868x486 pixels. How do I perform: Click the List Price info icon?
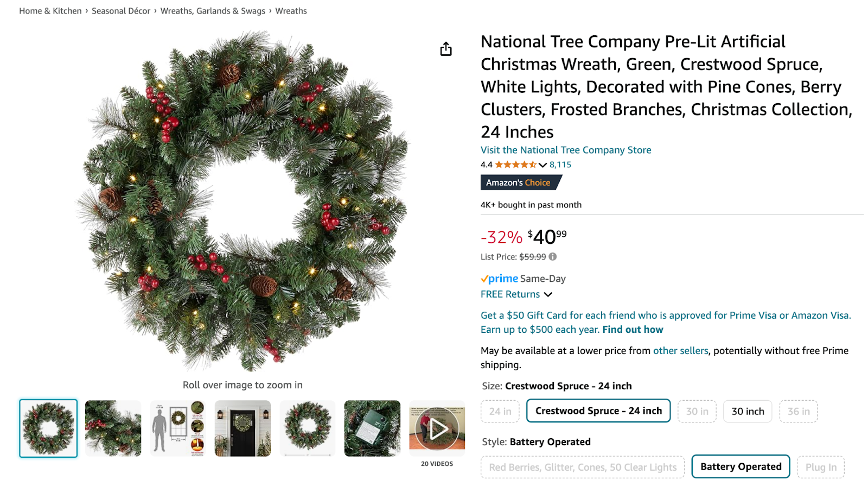coord(552,256)
